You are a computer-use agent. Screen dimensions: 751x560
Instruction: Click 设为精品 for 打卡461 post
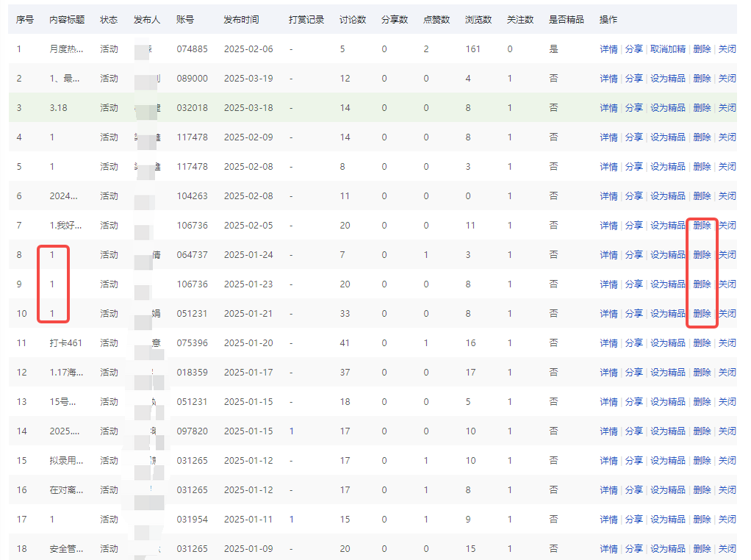[667, 343]
